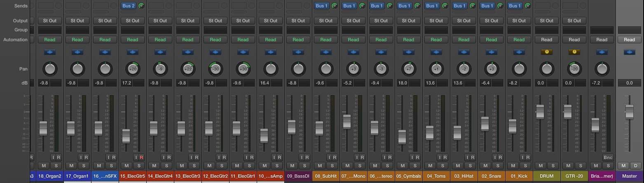Image resolution: width=644 pixels, height=183 pixels.
Task: Click the Group slot on Master channel
Action: point(630,30)
